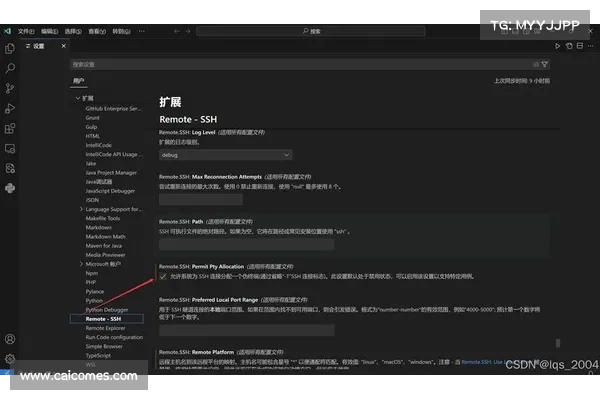This screenshot has height=400, width=600.
Task: Click the last sync time link 上次同步时间
Action: [x=522, y=81]
